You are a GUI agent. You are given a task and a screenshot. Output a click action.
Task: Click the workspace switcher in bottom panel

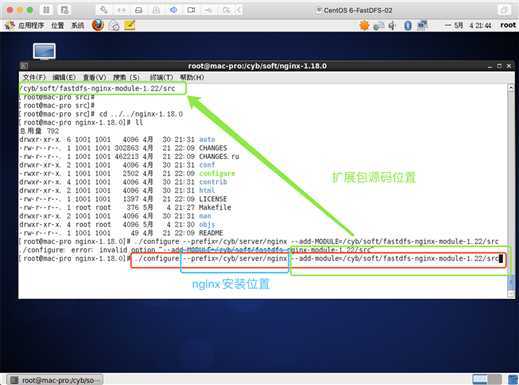tap(487, 379)
